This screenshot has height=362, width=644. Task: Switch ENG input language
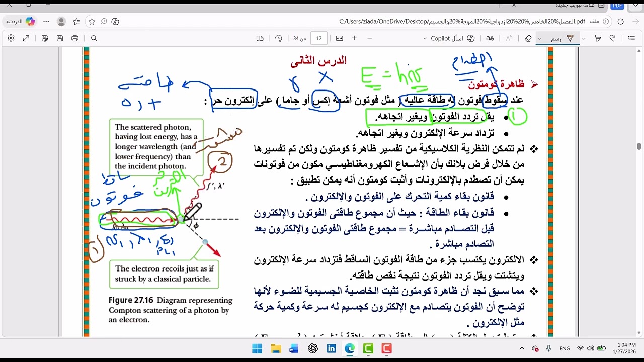click(565, 348)
